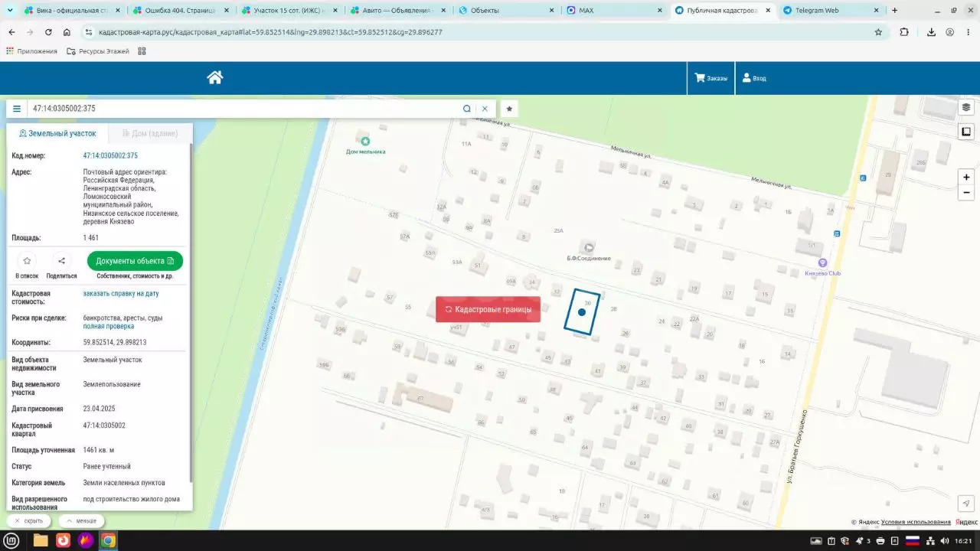The height and width of the screenshot is (551, 980).
Task: Open the map layers icon
Action: (966, 107)
